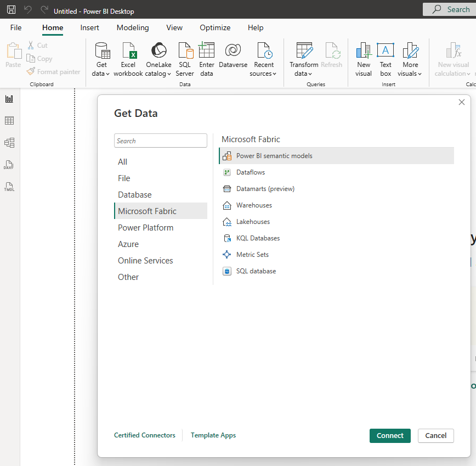
Task: Select the Datamarts (preview) connector
Action: click(x=336, y=189)
